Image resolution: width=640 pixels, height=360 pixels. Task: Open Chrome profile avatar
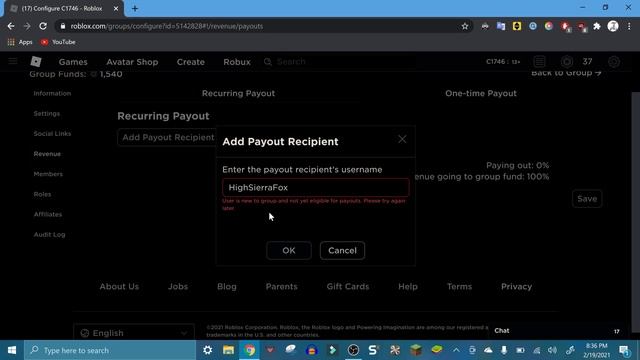(x=613, y=26)
